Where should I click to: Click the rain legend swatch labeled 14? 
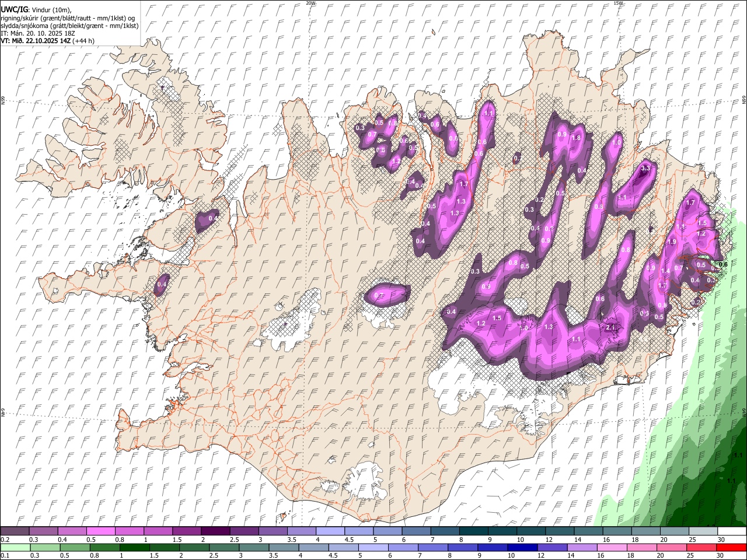582,547
